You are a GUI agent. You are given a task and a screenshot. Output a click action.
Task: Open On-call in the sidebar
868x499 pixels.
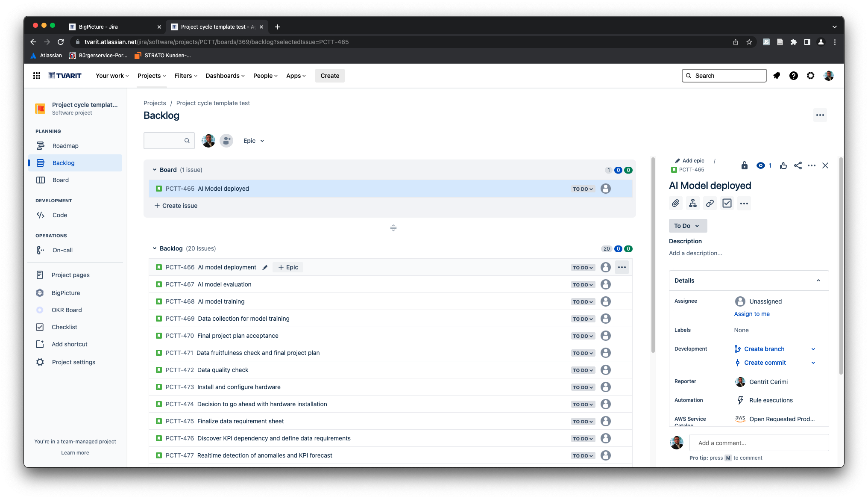pos(75,250)
